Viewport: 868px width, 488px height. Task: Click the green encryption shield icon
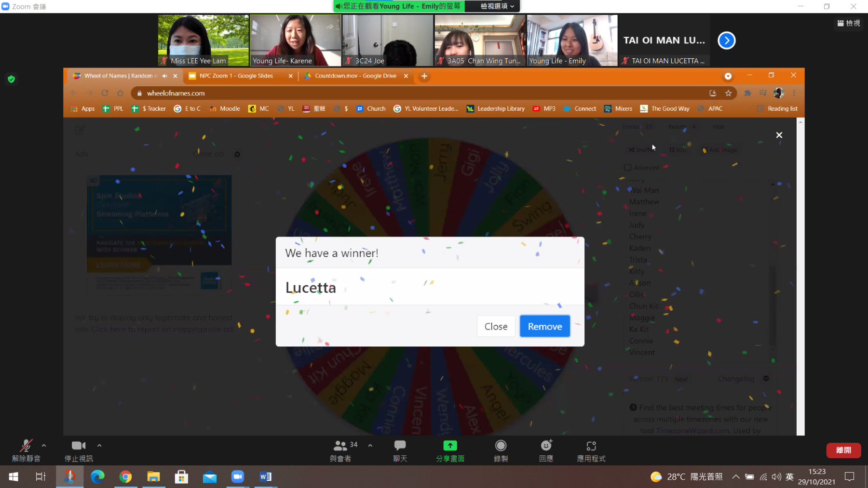coord(11,79)
